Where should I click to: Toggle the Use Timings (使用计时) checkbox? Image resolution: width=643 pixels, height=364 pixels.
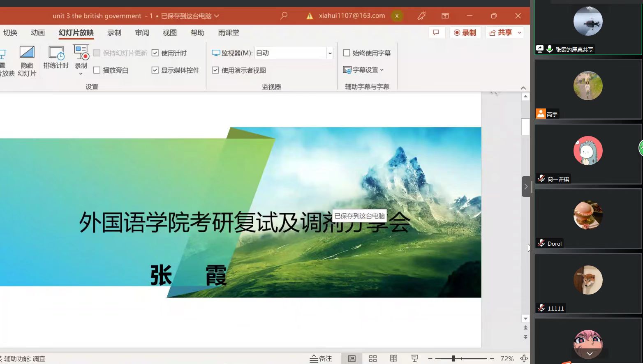coord(155,53)
